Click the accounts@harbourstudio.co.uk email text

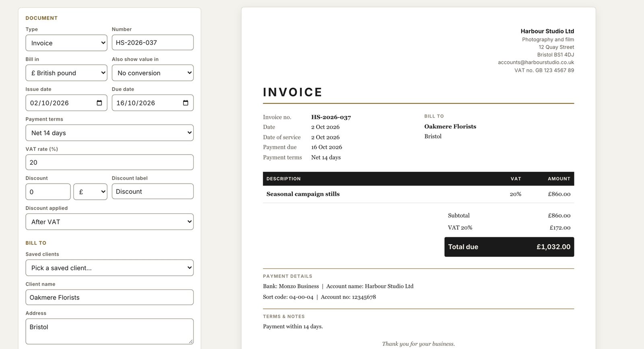point(536,62)
